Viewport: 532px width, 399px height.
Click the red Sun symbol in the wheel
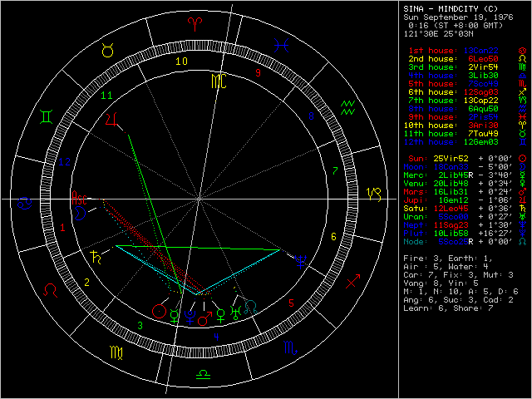point(160,312)
